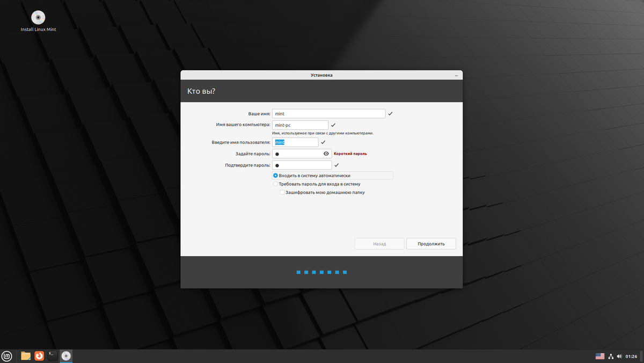Screen dimensions: 644x363
Task: Open the terminal from the panel
Action: (52, 356)
